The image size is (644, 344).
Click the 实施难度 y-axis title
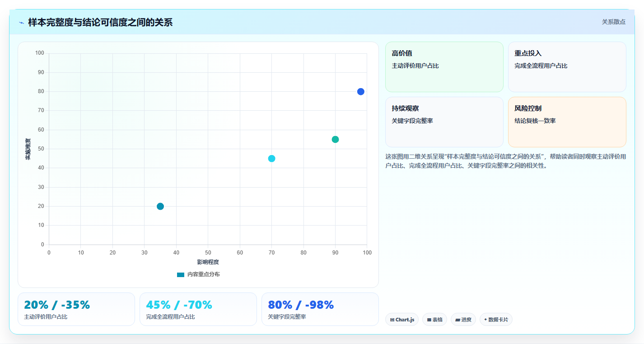(x=28, y=149)
